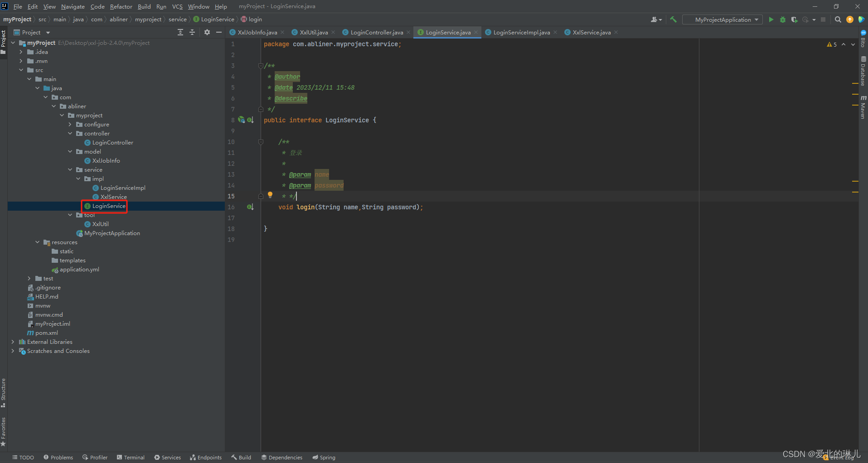The height and width of the screenshot is (463, 868).
Task: Open Project panel settings with the gear icon
Action: [207, 32]
